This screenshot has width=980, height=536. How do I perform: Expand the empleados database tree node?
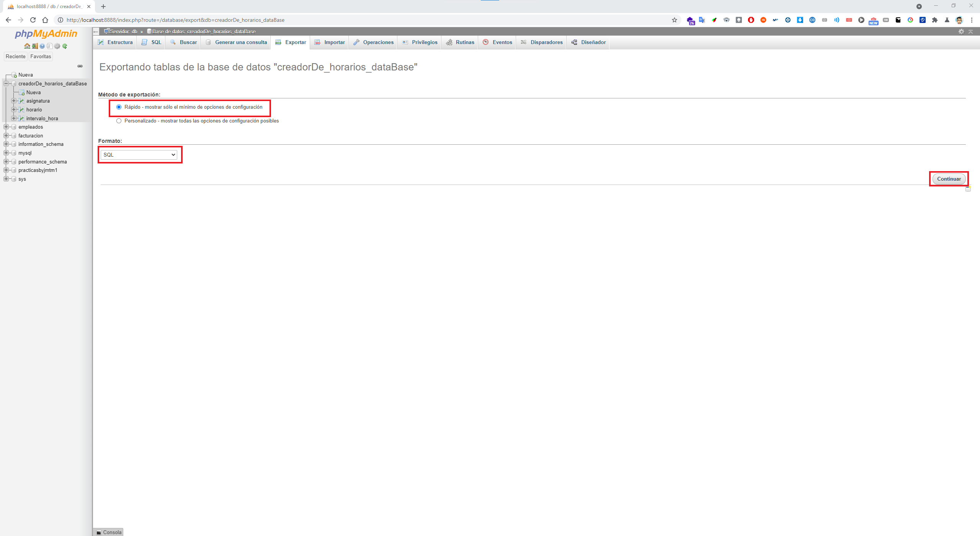(6, 127)
